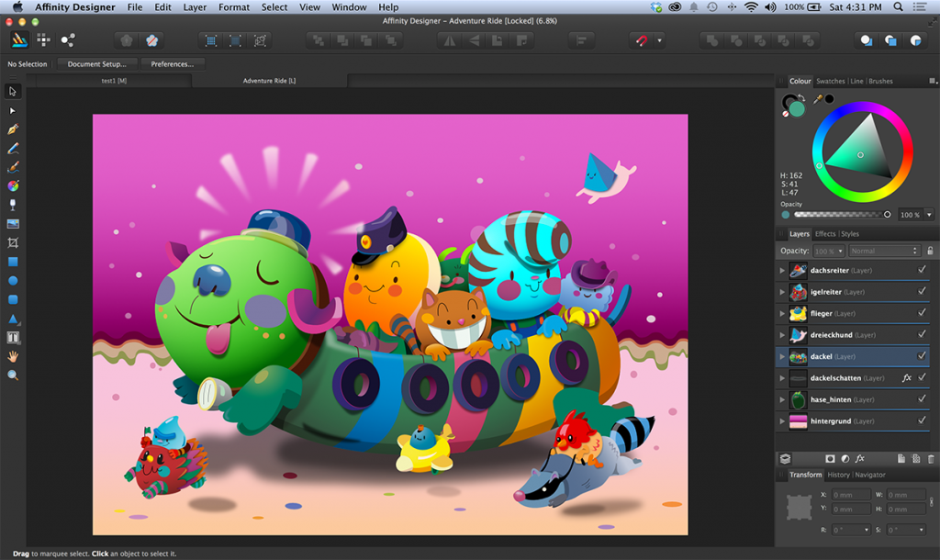Viewport: 940px width, 560px height.
Task: Switch to the Pixel persona icon
Action: tap(43, 40)
